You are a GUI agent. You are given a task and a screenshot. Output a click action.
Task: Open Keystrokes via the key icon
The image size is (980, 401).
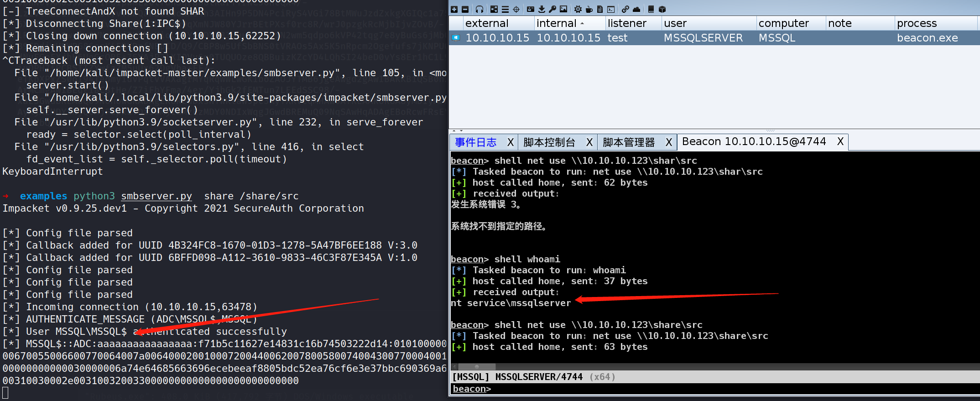coord(553,9)
